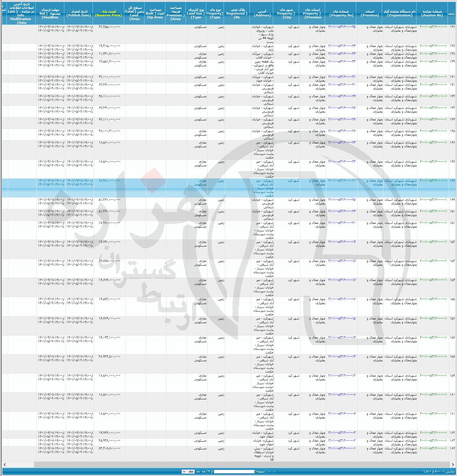Viewport: 457px width, 476px height.
Task: Sort by the Property No column header
Action: [x=341, y=13]
